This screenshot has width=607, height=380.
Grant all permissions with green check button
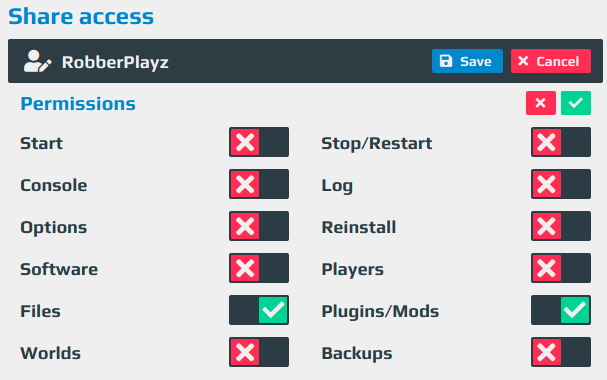[x=576, y=103]
